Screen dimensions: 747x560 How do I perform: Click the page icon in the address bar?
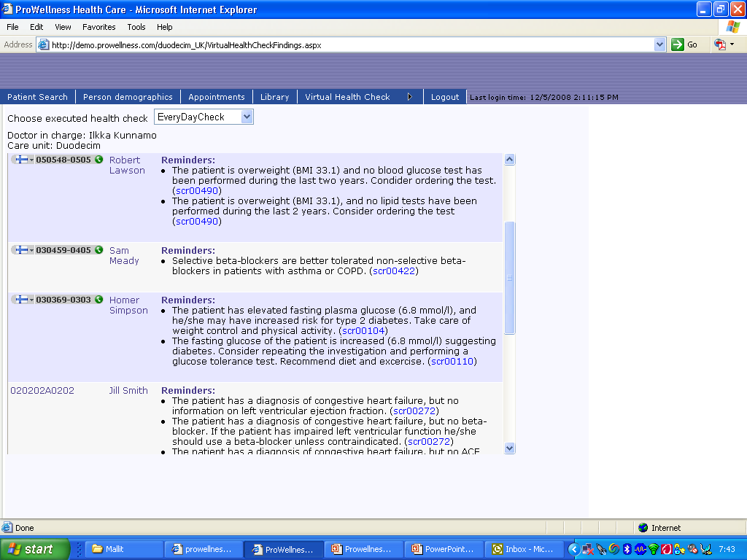(43, 44)
